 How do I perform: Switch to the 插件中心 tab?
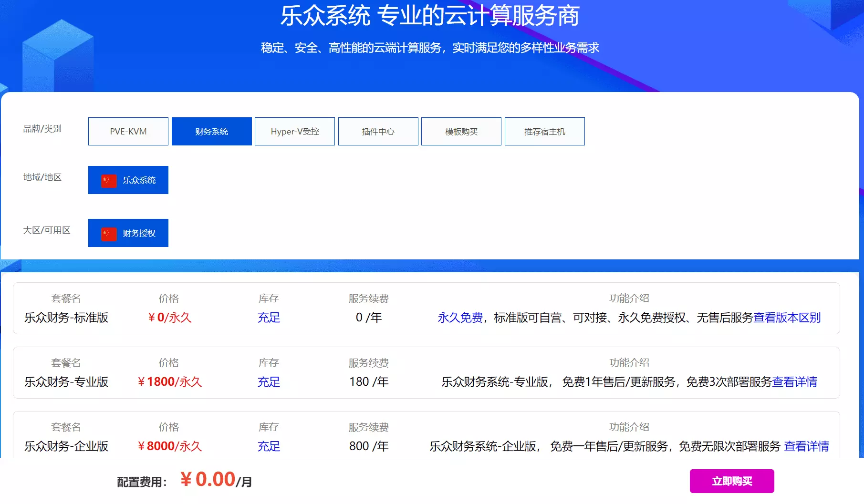[x=378, y=131]
